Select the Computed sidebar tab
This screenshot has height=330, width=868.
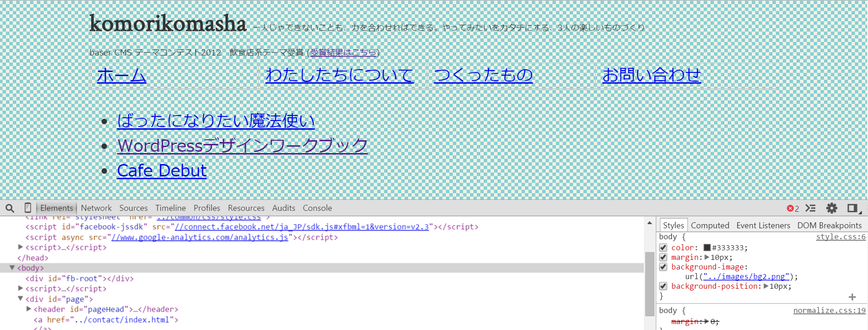point(710,225)
